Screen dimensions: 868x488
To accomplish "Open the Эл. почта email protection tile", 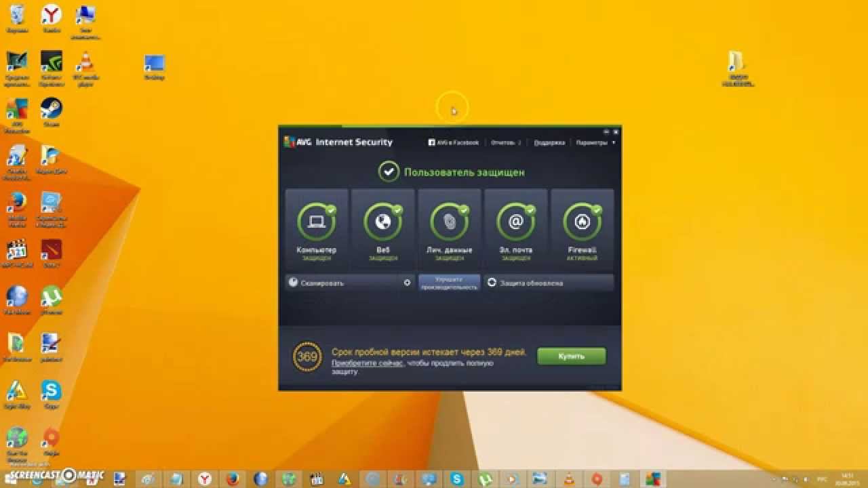I will tap(516, 228).
